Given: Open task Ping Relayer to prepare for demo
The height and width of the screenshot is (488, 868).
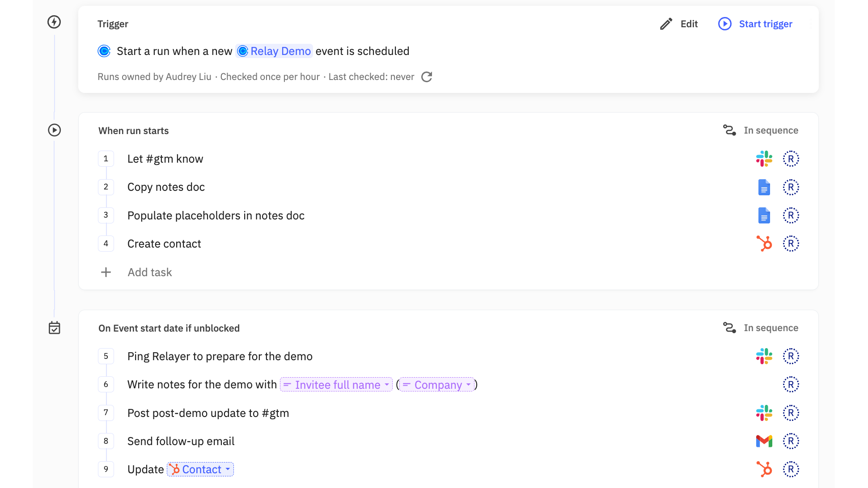Looking at the screenshot, I should click(x=220, y=357).
